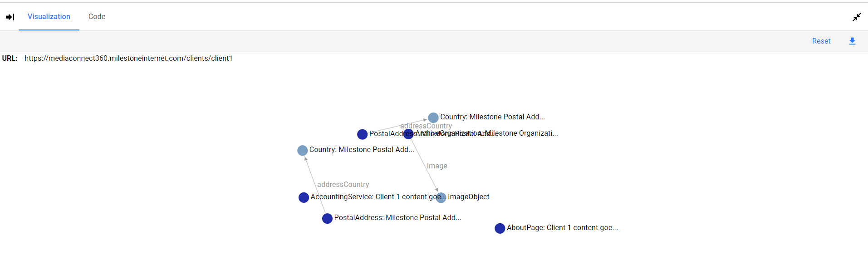Click the lower addressCountry edge label

point(343,185)
